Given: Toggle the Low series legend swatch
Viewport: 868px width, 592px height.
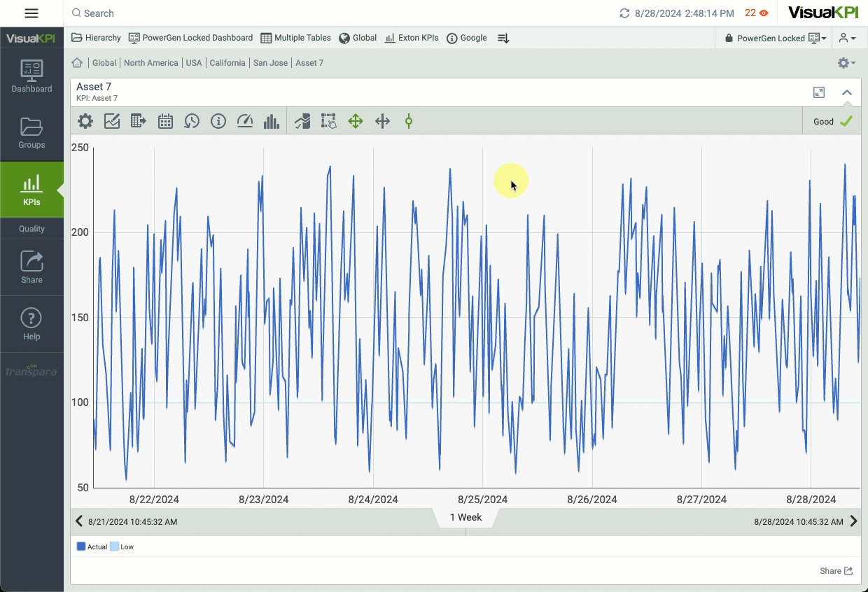Looking at the screenshot, I should tap(115, 547).
